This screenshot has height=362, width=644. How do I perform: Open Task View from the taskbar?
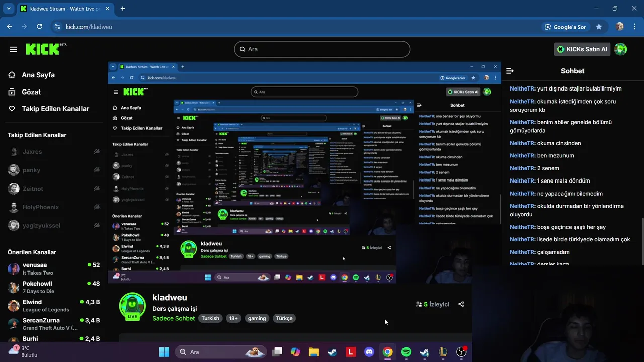[277, 352]
